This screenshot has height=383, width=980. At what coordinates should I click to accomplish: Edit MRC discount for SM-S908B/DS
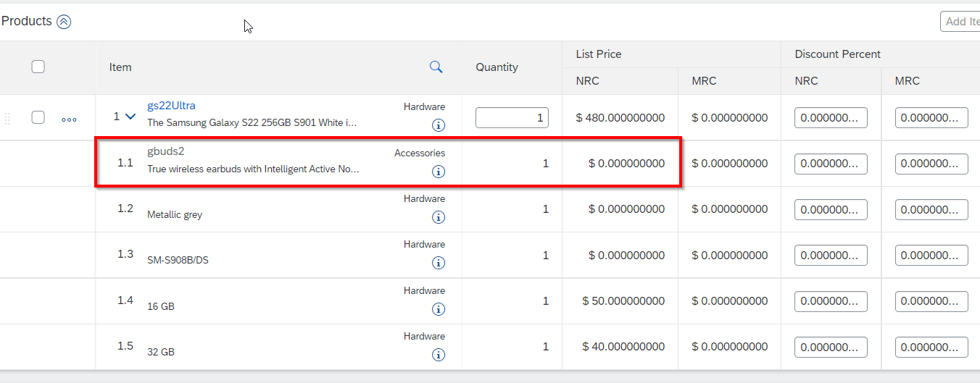click(931, 255)
